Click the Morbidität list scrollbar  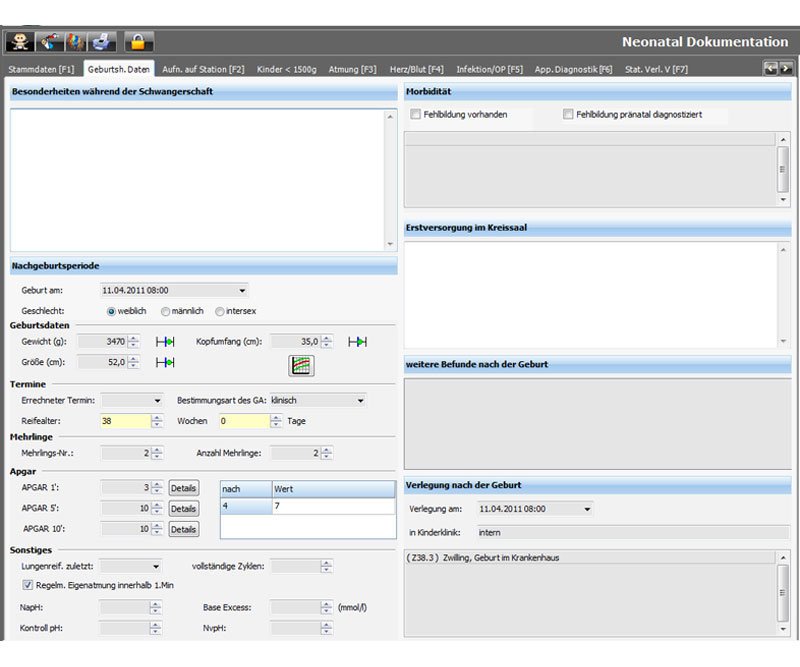[783, 169]
